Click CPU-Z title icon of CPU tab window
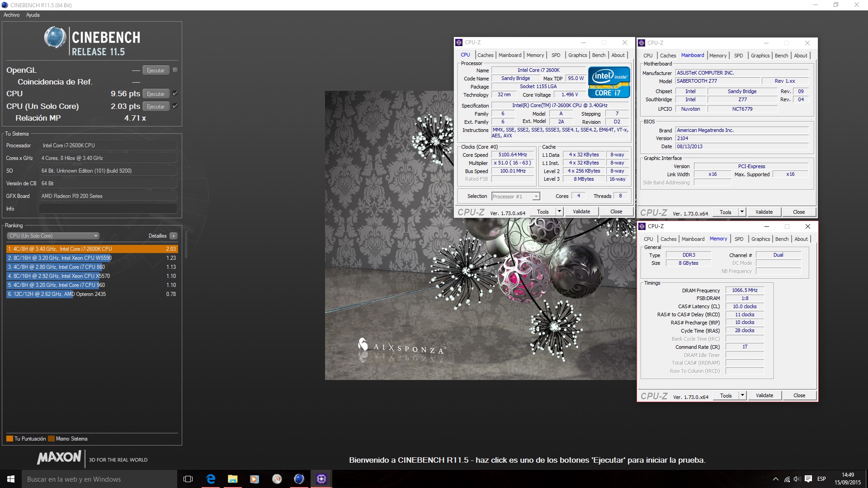 459,42
